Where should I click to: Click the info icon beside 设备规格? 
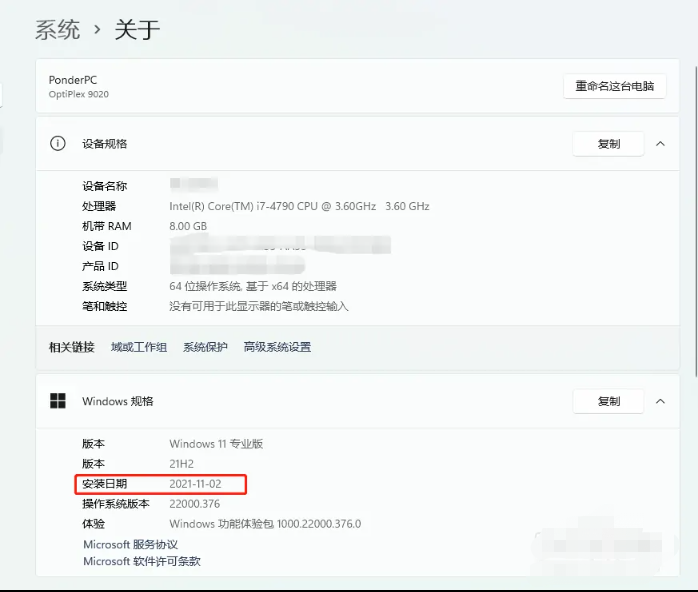[57, 143]
